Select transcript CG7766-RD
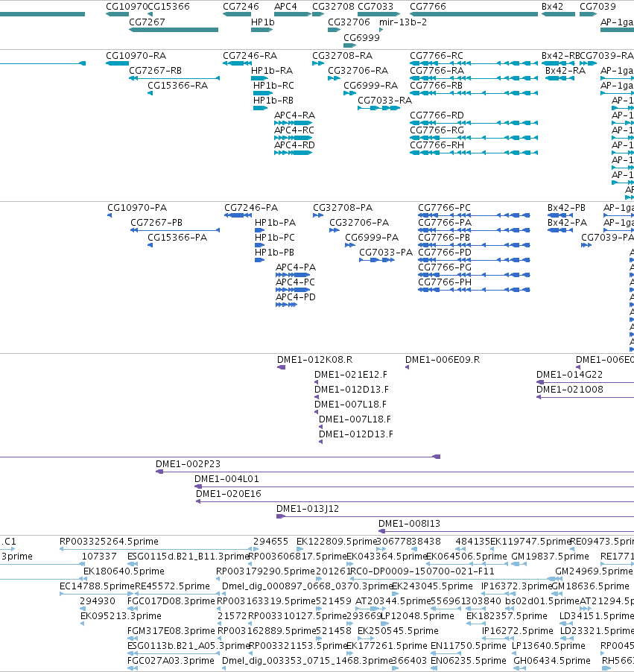Screen dimensions: 634x672 [437, 115]
